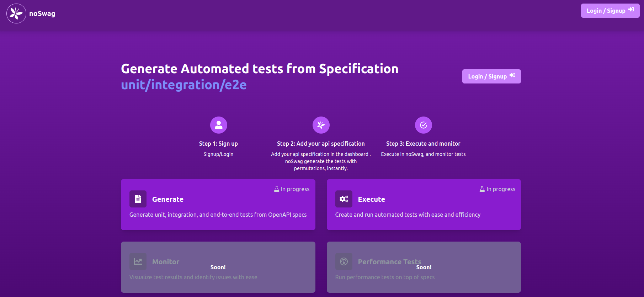Click the Step 1 user profile icon
This screenshot has width=644, height=297.
point(219,125)
